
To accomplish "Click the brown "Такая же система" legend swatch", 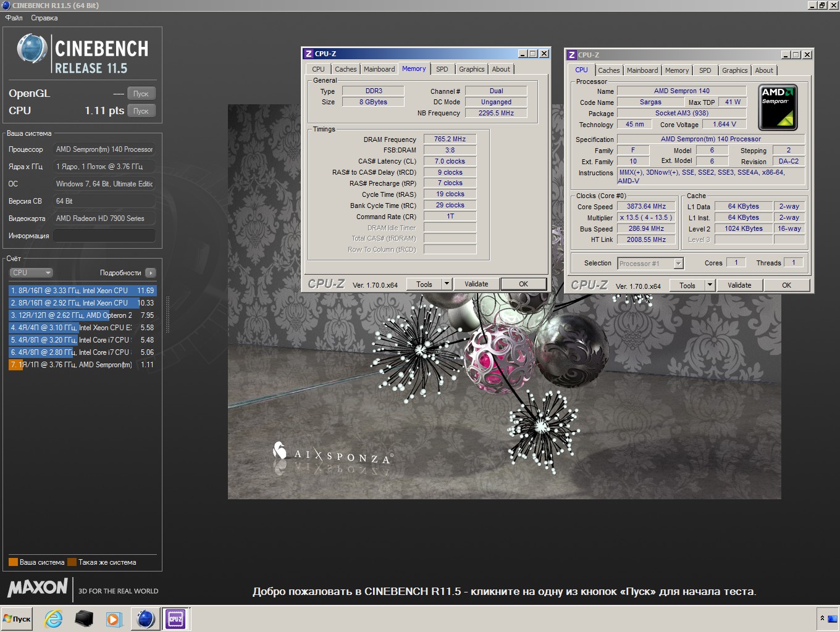I will [x=72, y=562].
